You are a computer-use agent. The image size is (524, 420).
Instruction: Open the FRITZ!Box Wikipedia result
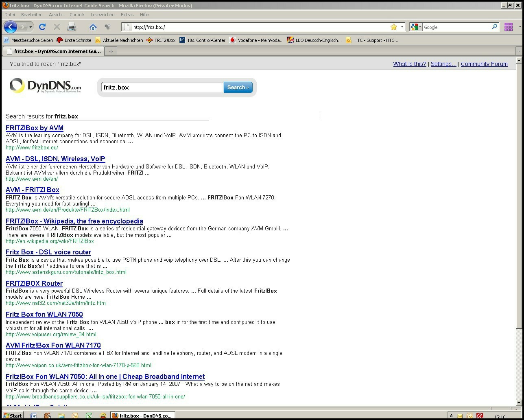click(x=74, y=221)
